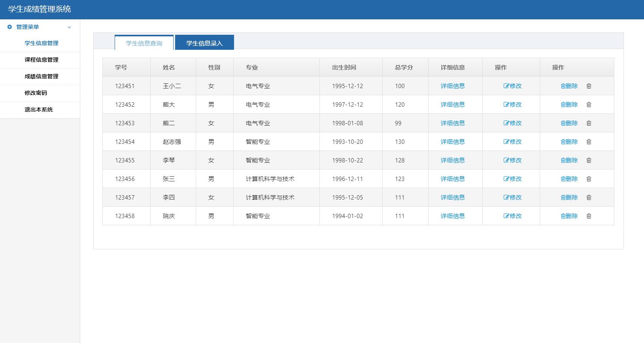Click 删除 link for student 123456
The width and height of the screenshot is (644, 343).
(x=569, y=179)
